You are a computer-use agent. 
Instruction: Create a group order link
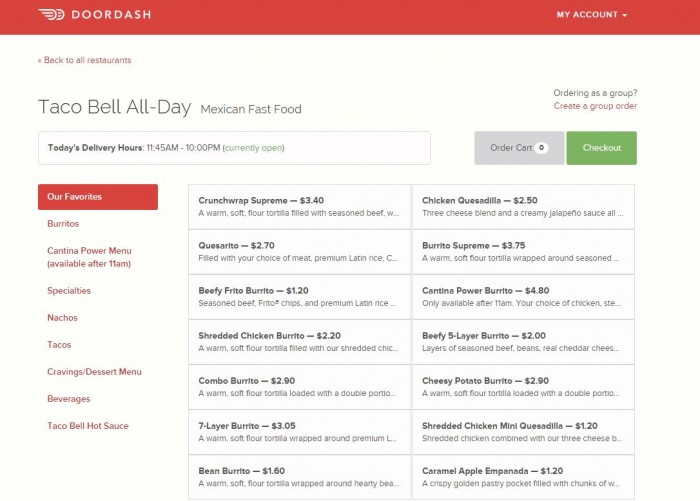595,106
